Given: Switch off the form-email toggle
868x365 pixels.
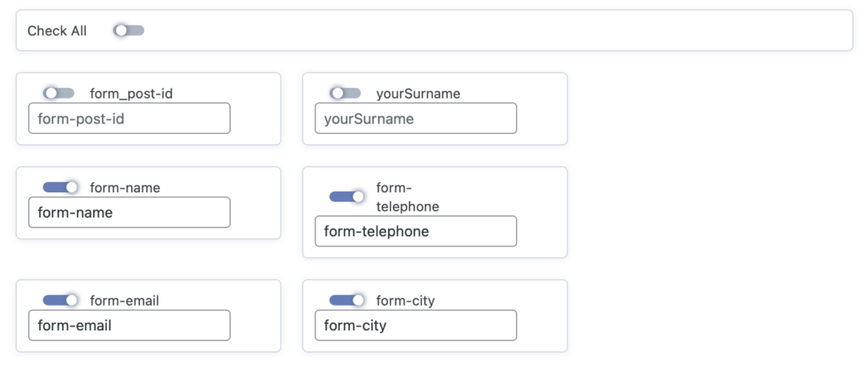Looking at the screenshot, I should (x=60, y=300).
